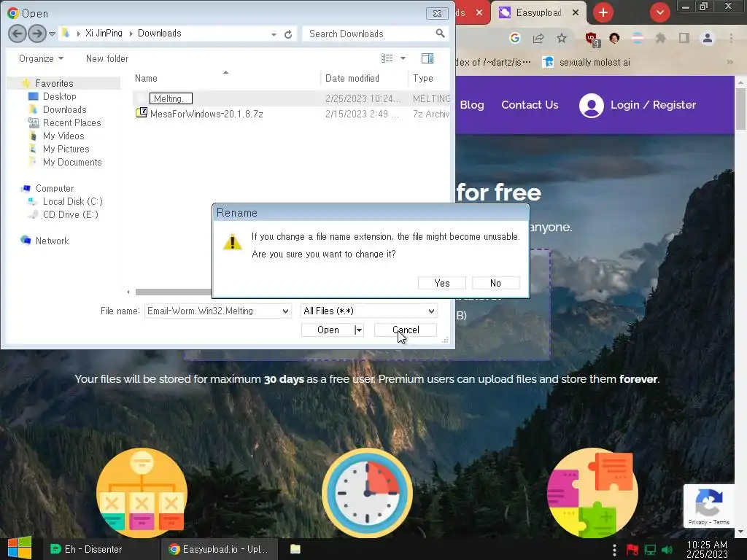Screen dimensions: 747x560
Task: Sort by Type column header
Action: [423, 78]
